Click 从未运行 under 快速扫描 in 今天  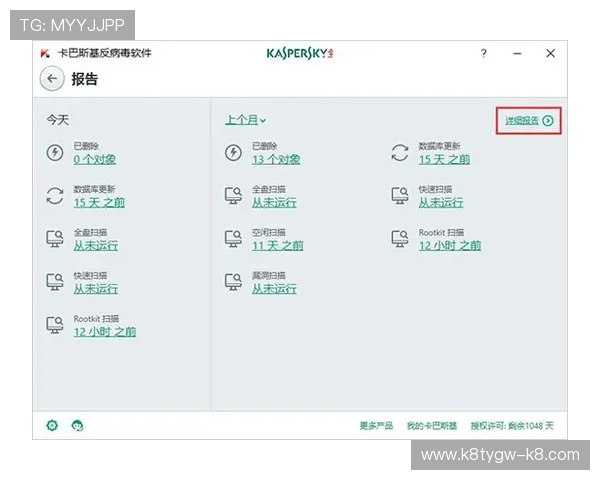point(96,289)
